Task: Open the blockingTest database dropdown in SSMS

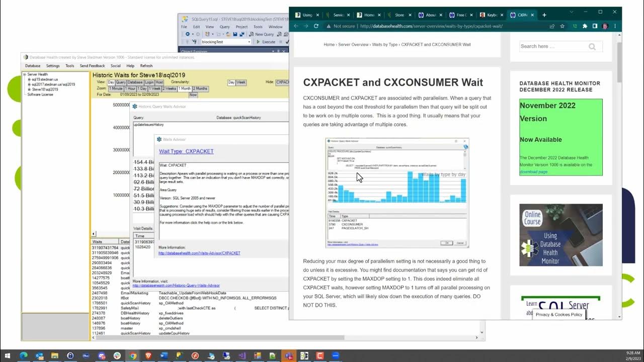Action: point(249,42)
